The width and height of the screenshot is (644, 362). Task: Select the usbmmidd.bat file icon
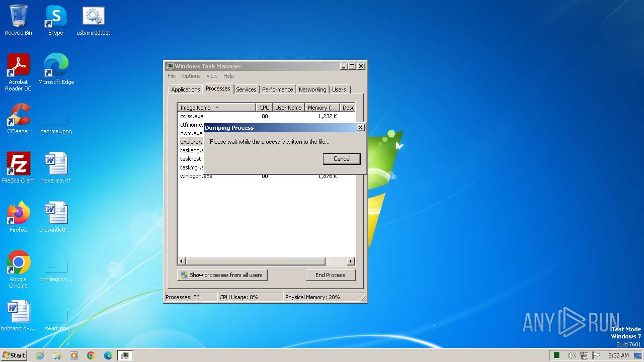pos(94,20)
